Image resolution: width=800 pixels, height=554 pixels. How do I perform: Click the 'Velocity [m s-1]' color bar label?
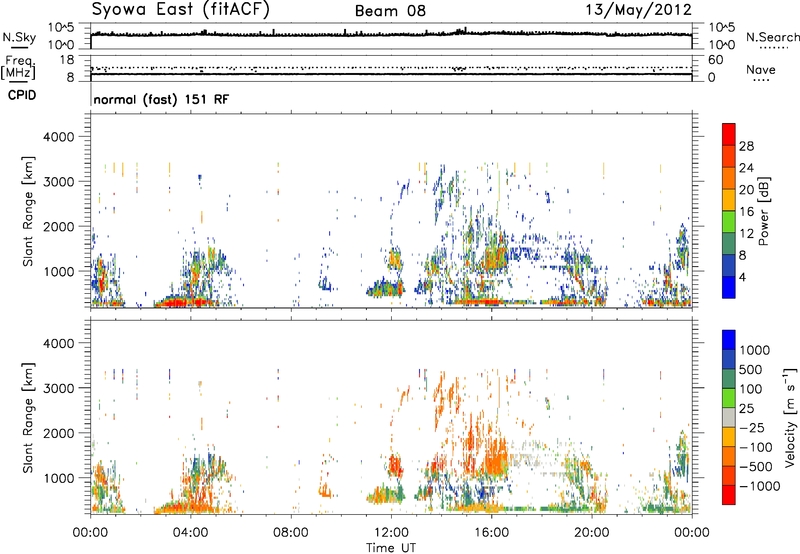coord(790,417)
